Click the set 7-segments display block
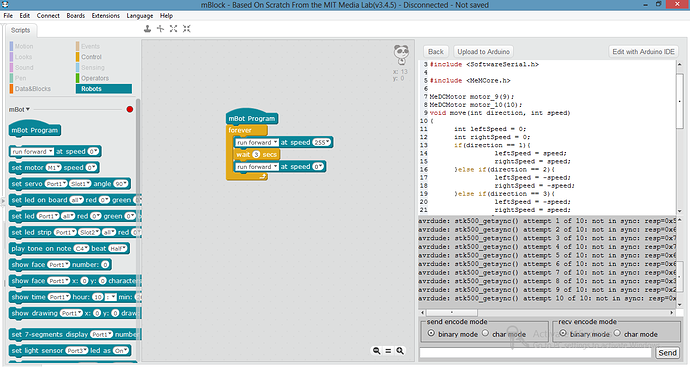Image resolution: width=690 pixels, height=367 pixels. click(x=74, y=334)
